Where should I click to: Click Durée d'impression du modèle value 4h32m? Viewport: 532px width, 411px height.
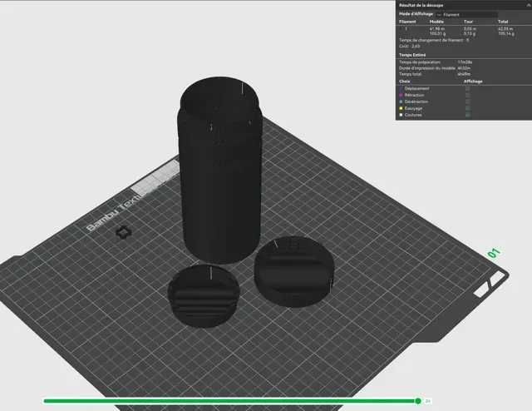pyautogui.click(x=464, y=68)
